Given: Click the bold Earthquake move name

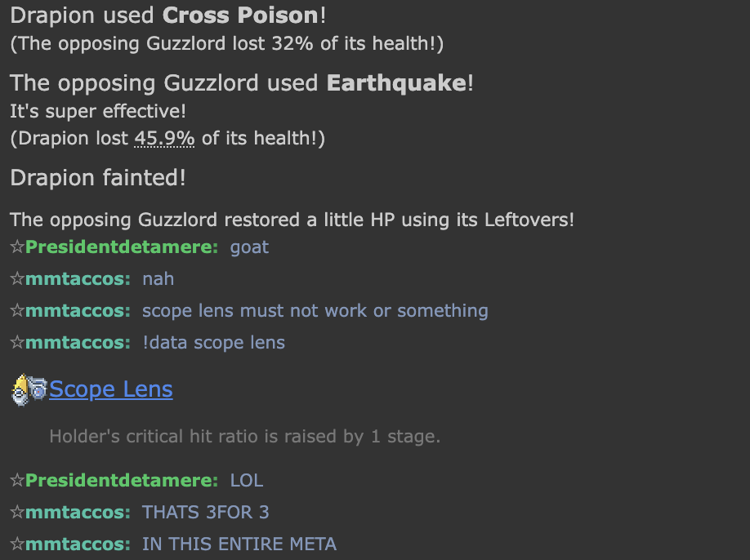Looking at the screenshot, I should [x=396, y=83].
